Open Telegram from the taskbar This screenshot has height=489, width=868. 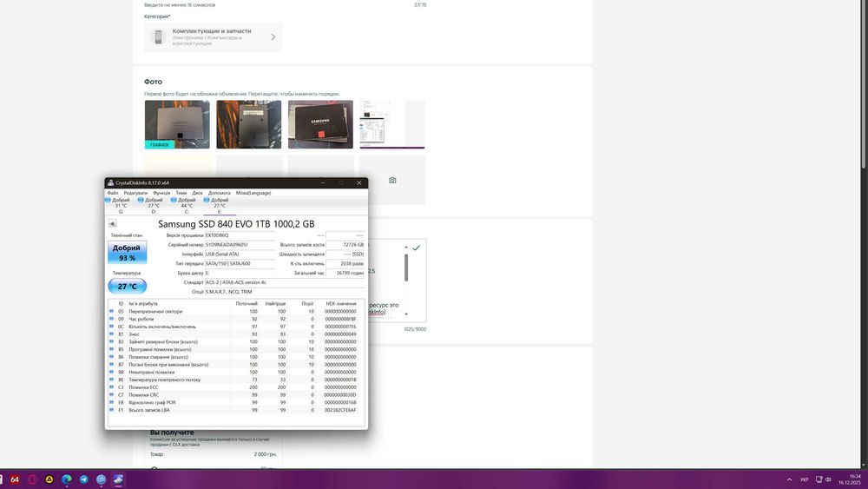pyautogui.click(x=83, y=479)
